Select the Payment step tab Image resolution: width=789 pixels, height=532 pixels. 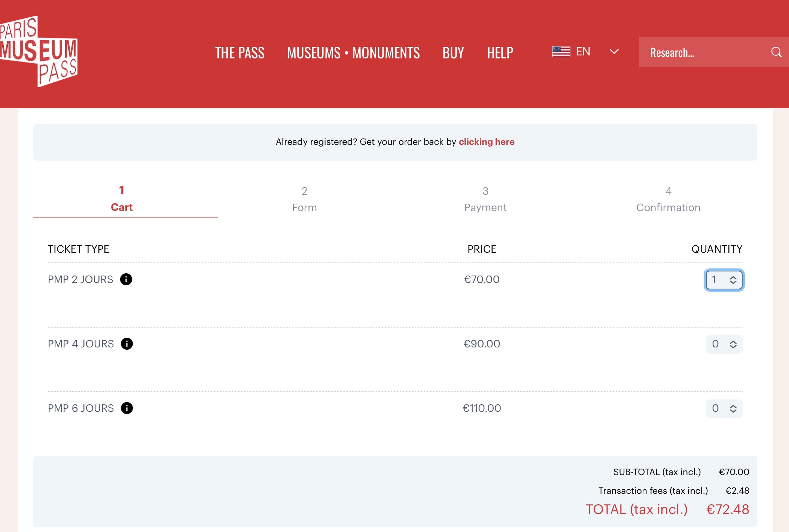tap(485, 199)
